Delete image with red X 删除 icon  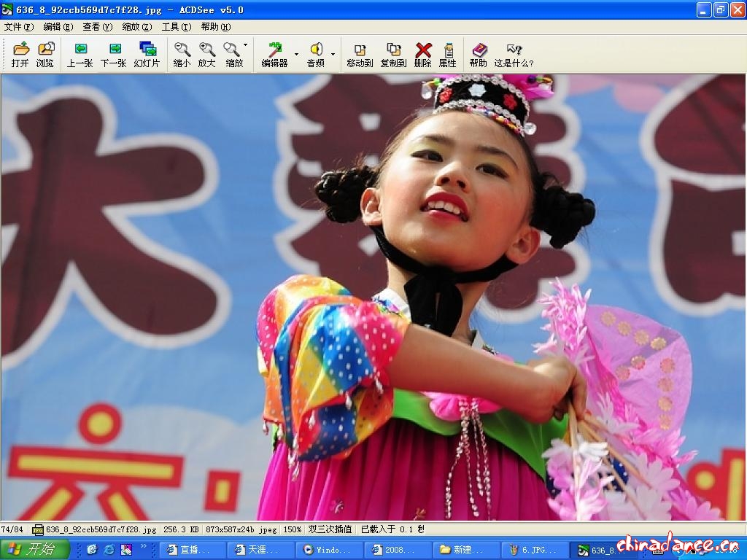click(423, 54)
